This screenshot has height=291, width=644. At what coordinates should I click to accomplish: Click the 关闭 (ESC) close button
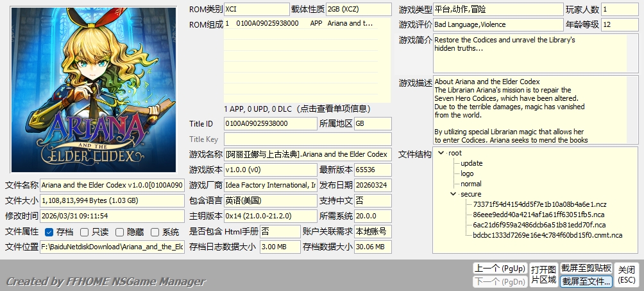(626, 274)
